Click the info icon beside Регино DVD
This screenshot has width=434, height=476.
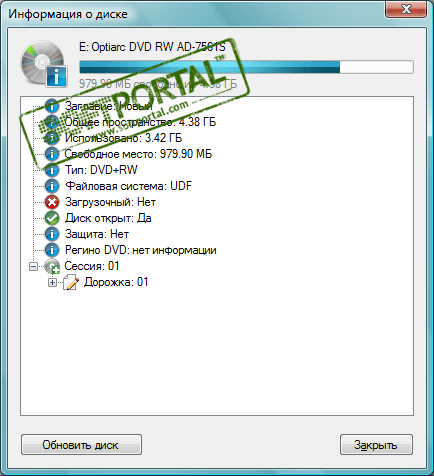coord(52,250)
